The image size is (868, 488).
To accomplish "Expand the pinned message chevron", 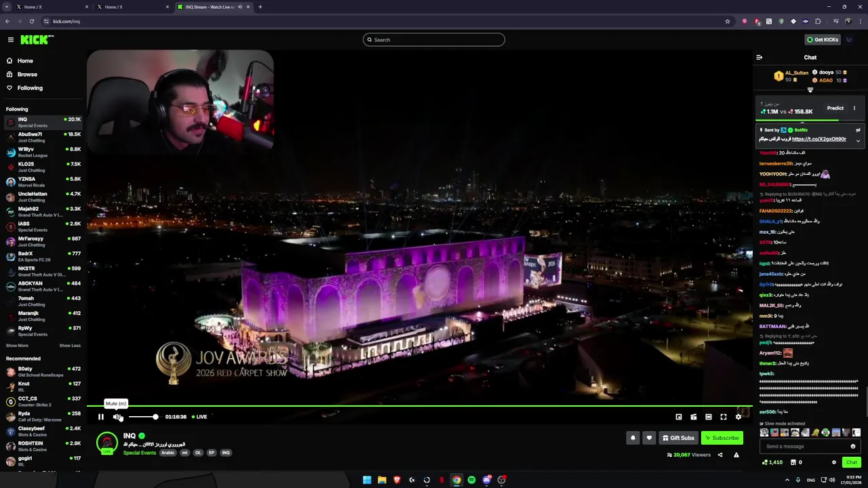I will (x=858, y=140).
